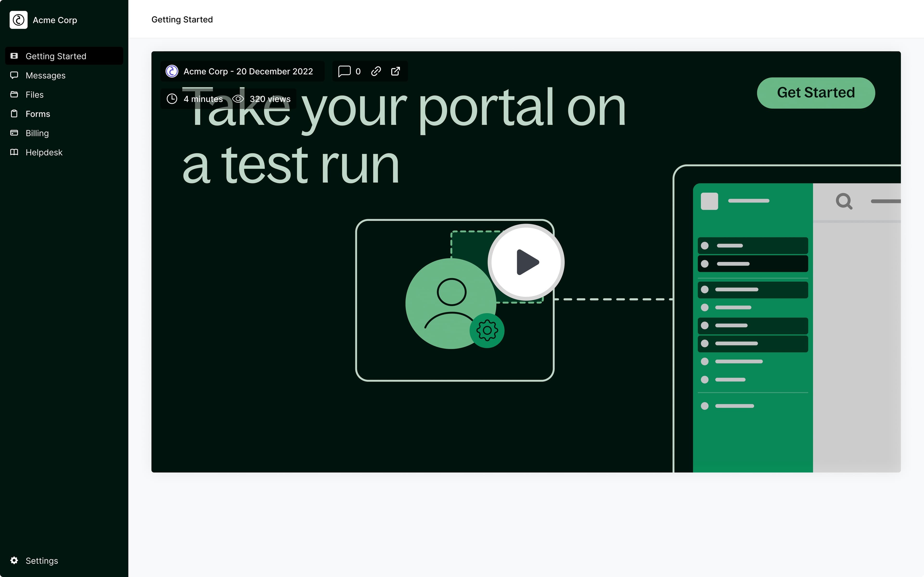The image size is (924, 577).
Task: Select Getting Started in the sidebar
Action: coord(56,56)
